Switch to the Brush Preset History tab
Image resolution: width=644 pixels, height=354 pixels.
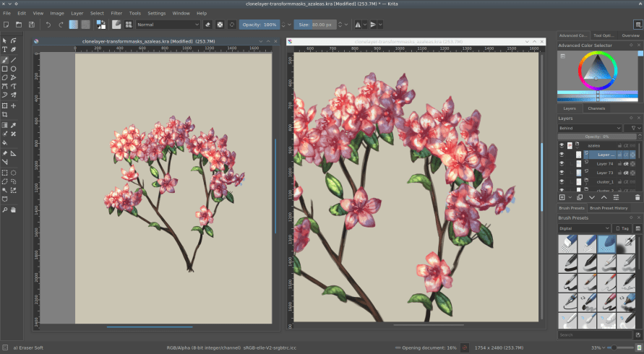click(x=609, y=208)
